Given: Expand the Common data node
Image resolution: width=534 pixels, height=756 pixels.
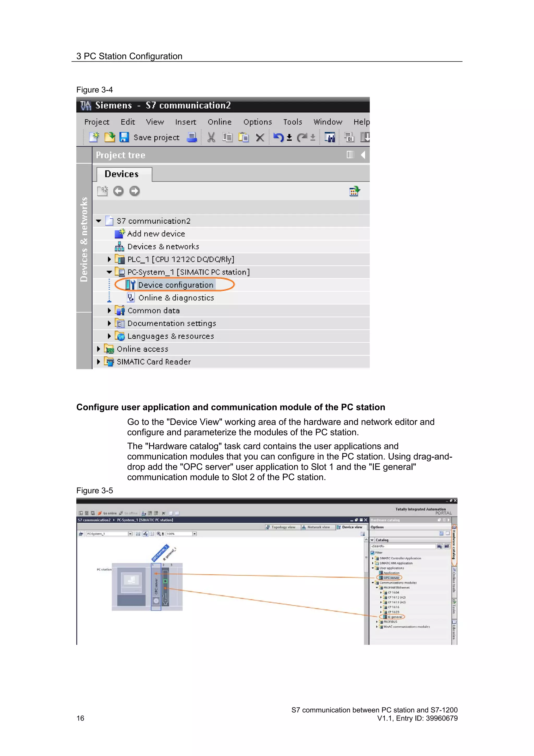Looking at the screenshot, I should tap(109, 311).
